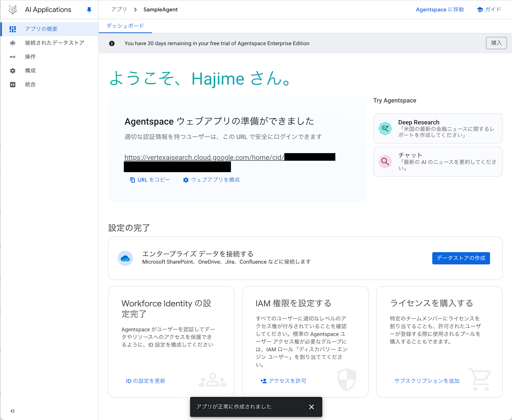This screenshot has width=512, height=420.
Task: Click the SampleAgent breadcrumb
Action: 161,9
